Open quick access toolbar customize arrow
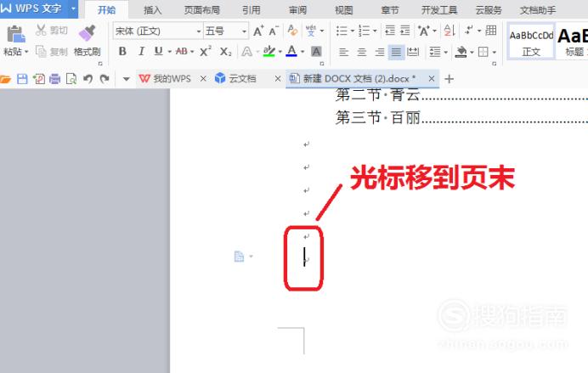Viewport: 588px width, 373px height. coord(127,79)
